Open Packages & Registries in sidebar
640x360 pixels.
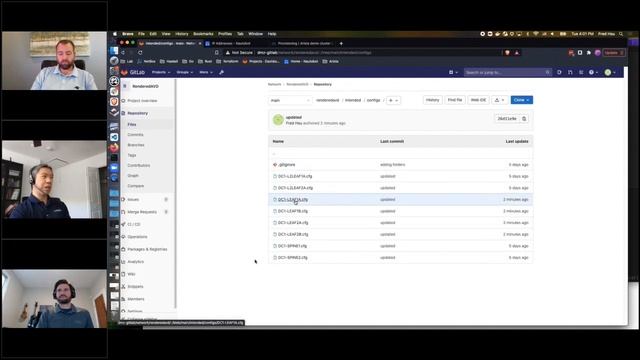click(x=147, y=249)
